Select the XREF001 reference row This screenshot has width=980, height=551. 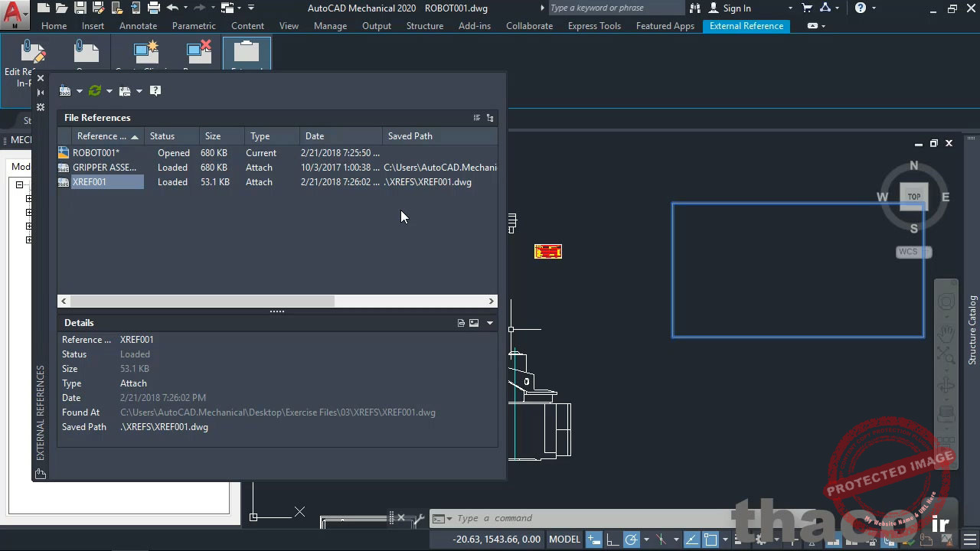pyautogui.click(x=277, y=182)
